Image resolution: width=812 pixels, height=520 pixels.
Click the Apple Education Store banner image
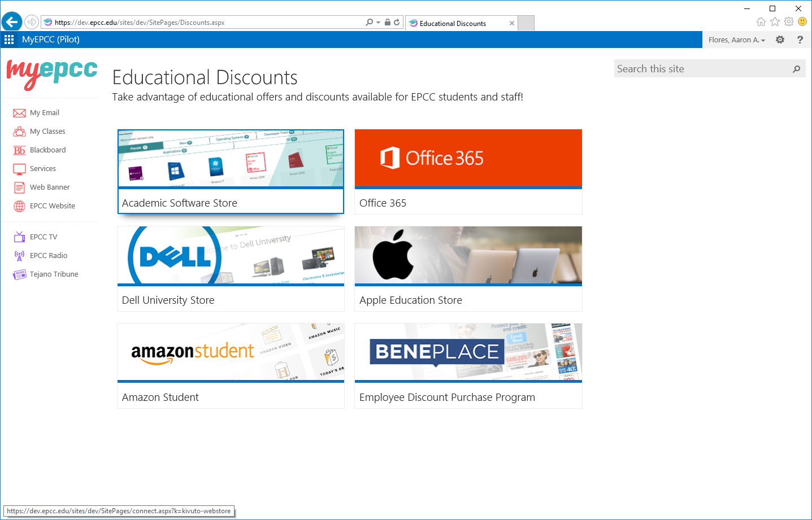click(468, 255)
